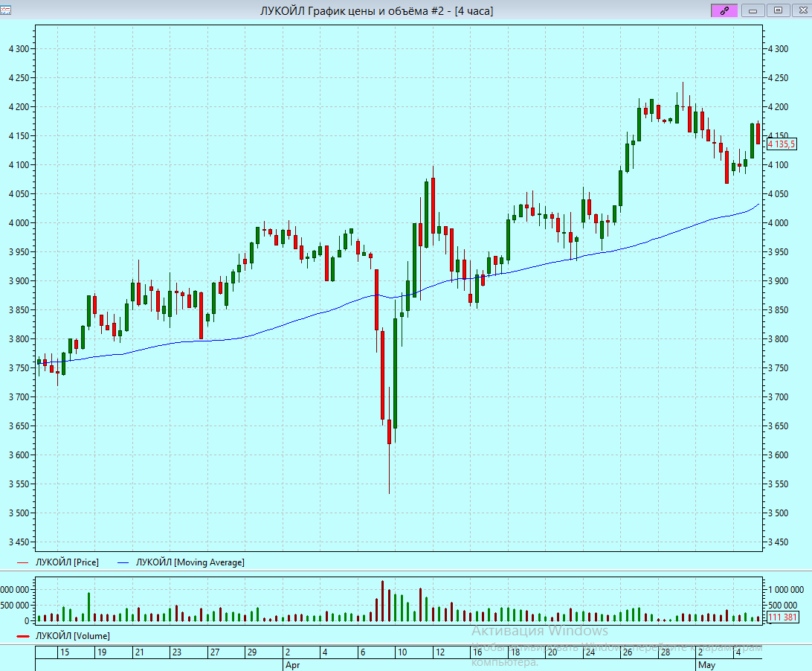Click date 23 on the time axis

[177, 652]
